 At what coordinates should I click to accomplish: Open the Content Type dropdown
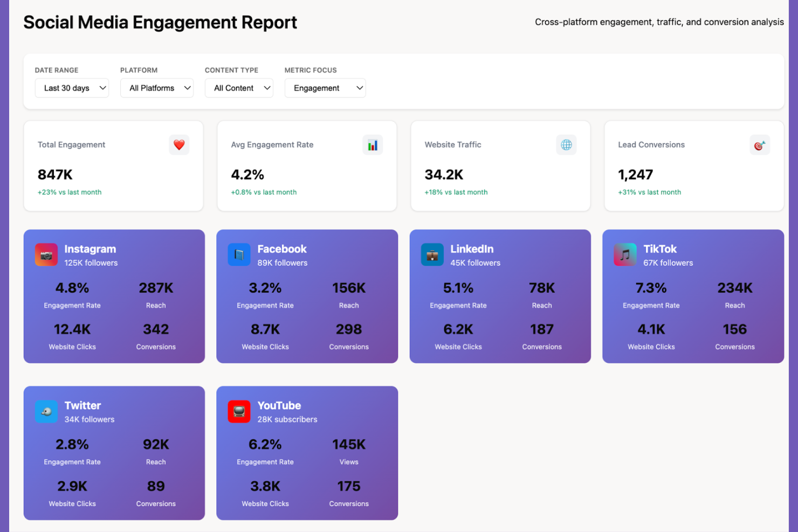click(239, 88)
